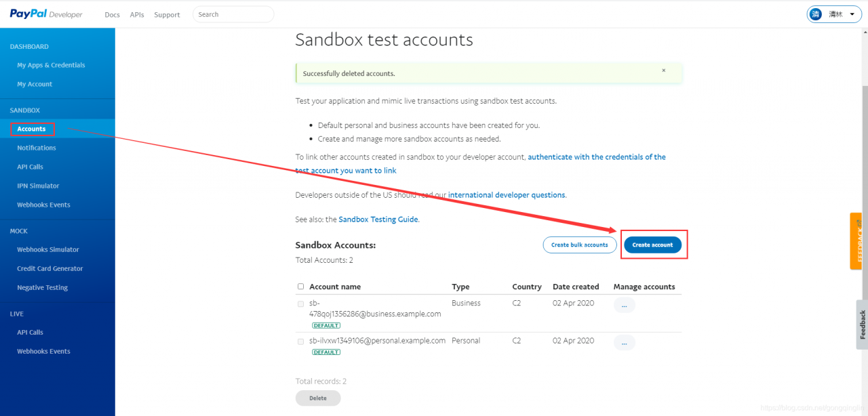Image resolution: width=868 pixels, height=416 pixels.
Task: Click the Search input field
Action: 233,14
